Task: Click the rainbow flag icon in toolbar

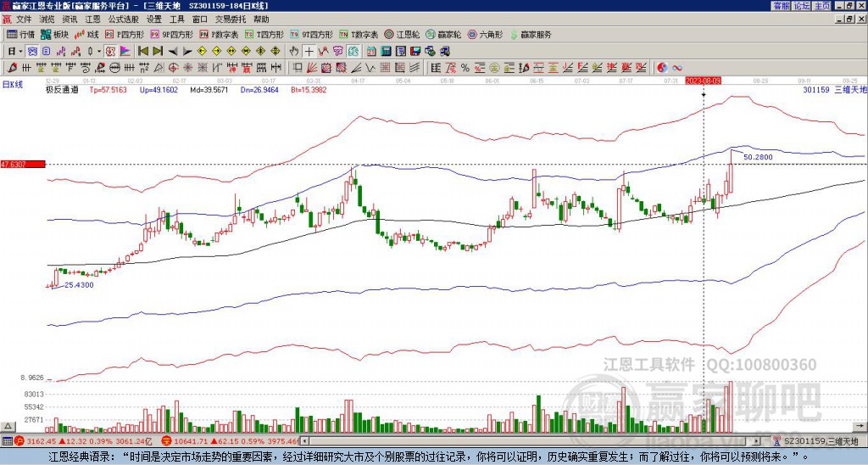Action: click(x=125, y=51)
